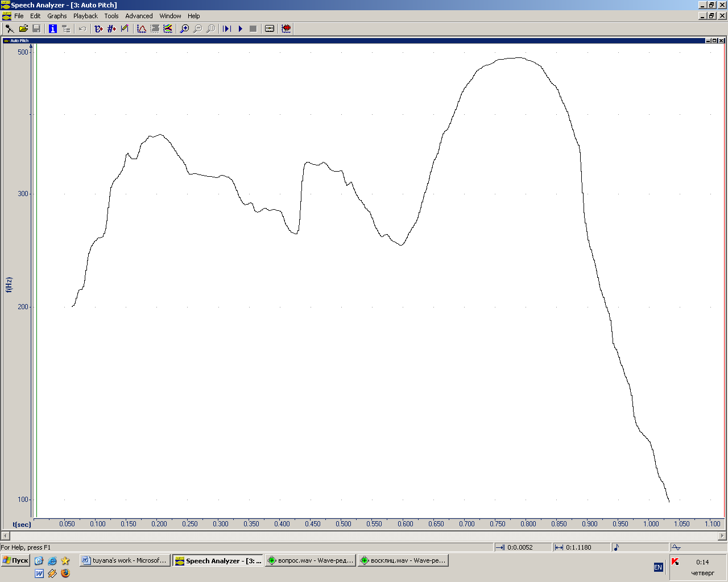
Task: Click the musical note status bar icon
Action: [x=617, y=547]
